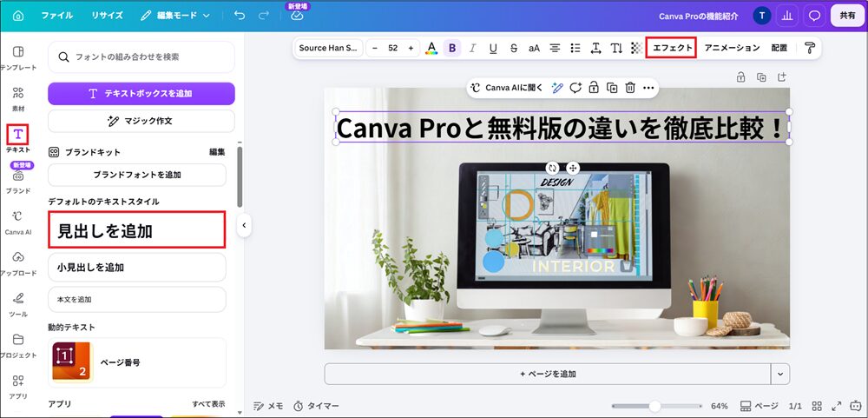This screenshot has height=418, width=868.
Task: Increase font size with plus button
Action: coord(411,49)
